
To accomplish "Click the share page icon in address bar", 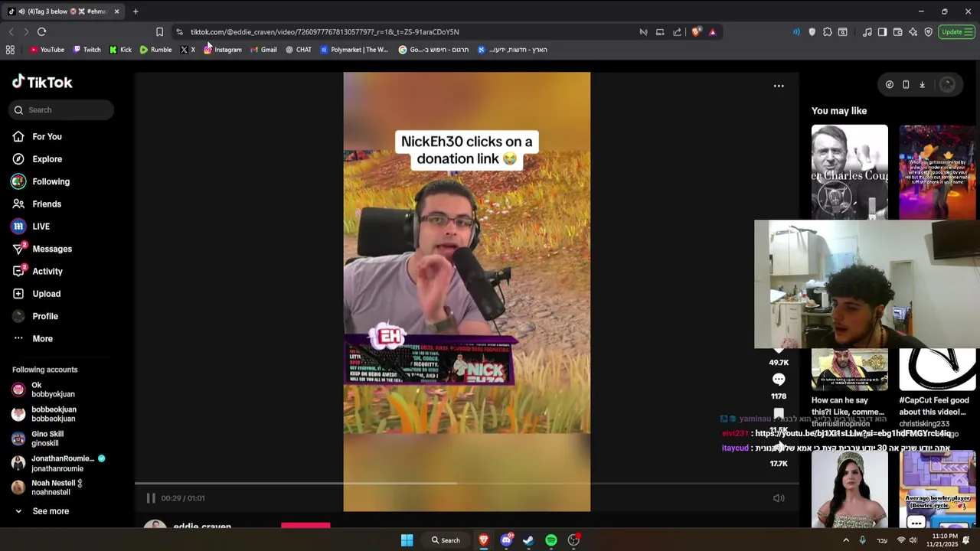I will 677,32.
